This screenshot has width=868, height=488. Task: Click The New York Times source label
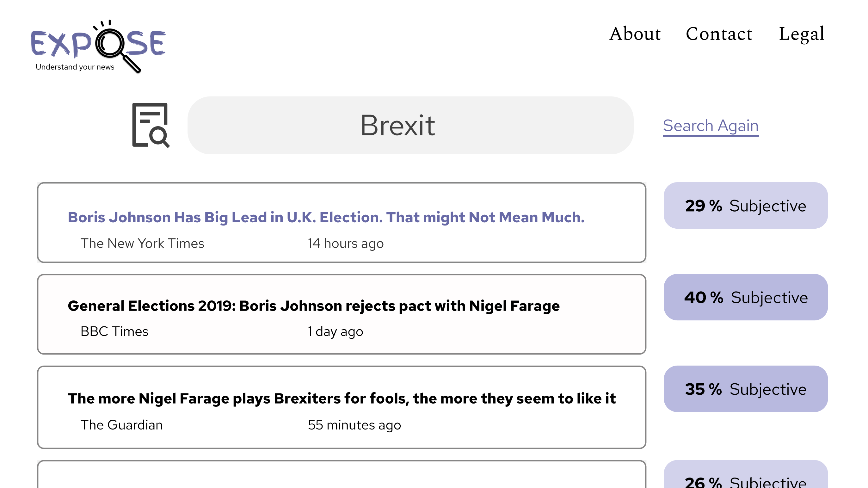coord(142,243)
